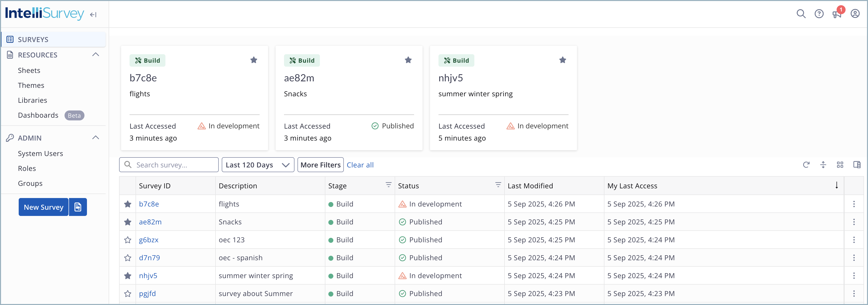Open the help menu icon

click(819, 14)
